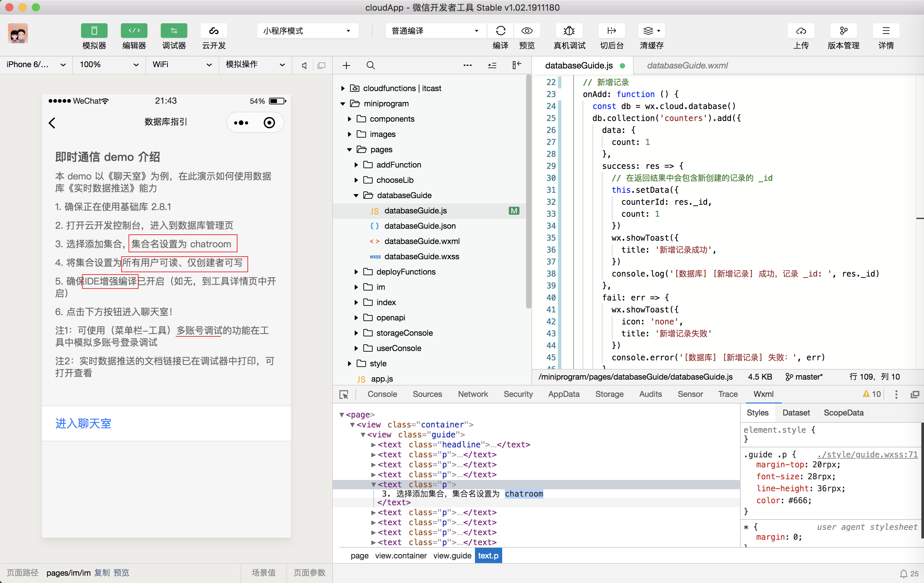Click 预览 next to page path
Viewport: 924px width, 583px height.
pyautogui.click(x=121, y=573)
